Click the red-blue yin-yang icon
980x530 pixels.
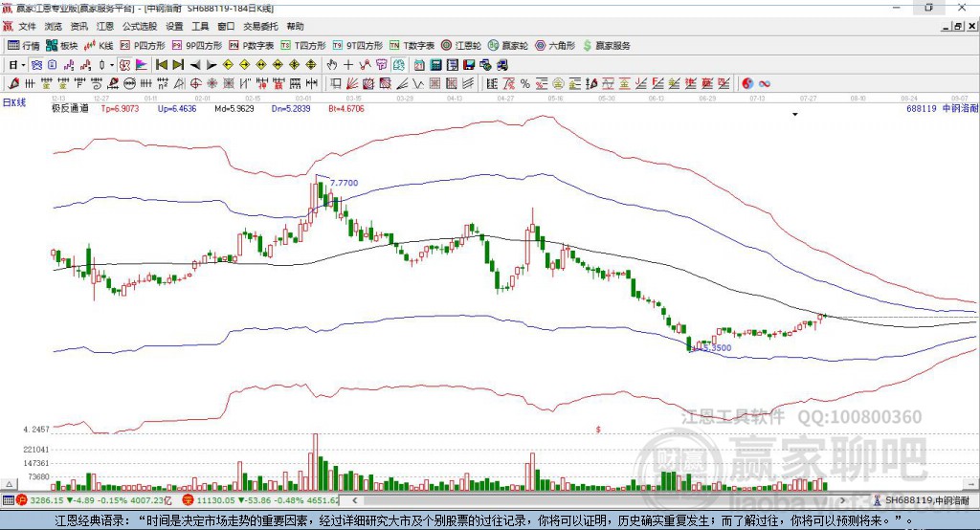747,83
